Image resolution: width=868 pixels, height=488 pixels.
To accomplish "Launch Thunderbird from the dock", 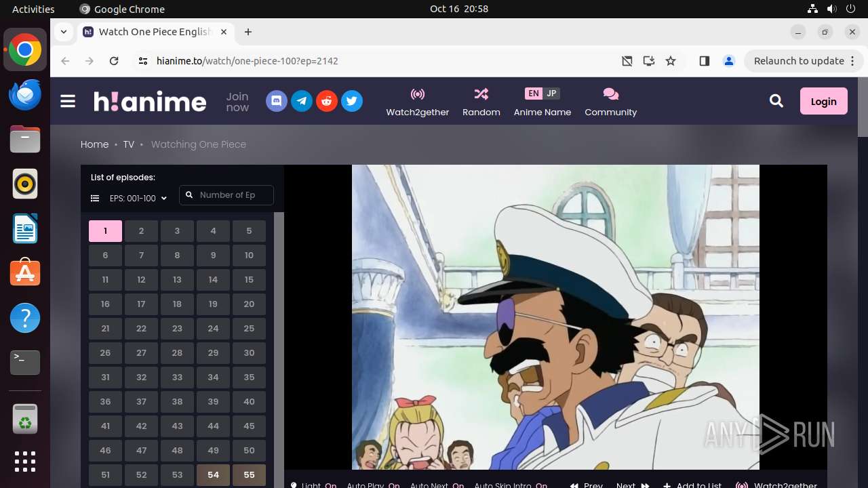I will 25,94.
